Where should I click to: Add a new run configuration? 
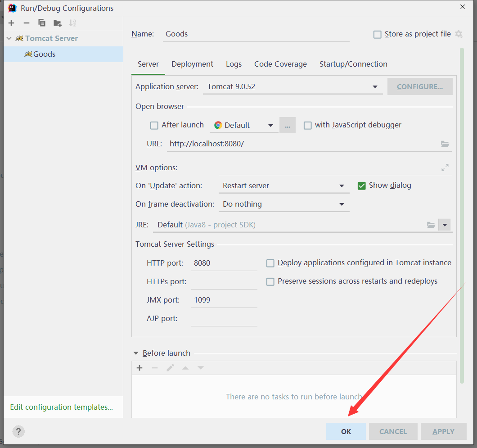click(x=11, y=23)
